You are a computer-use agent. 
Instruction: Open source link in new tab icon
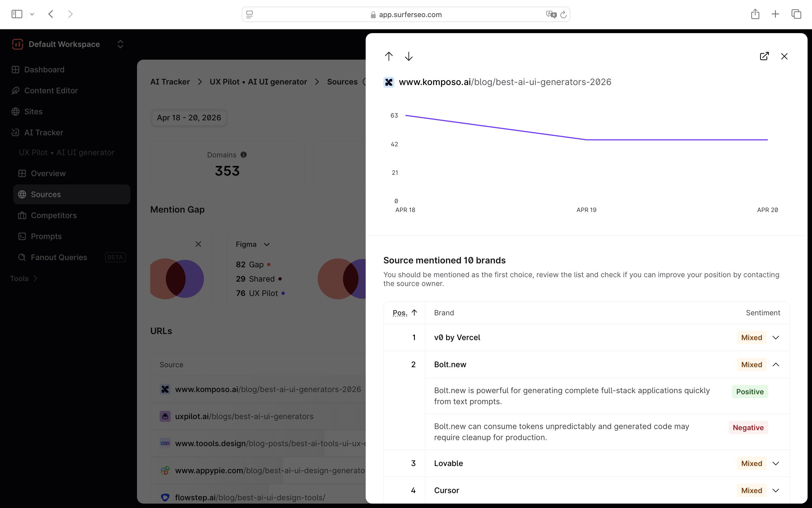(x=764, y=56)
